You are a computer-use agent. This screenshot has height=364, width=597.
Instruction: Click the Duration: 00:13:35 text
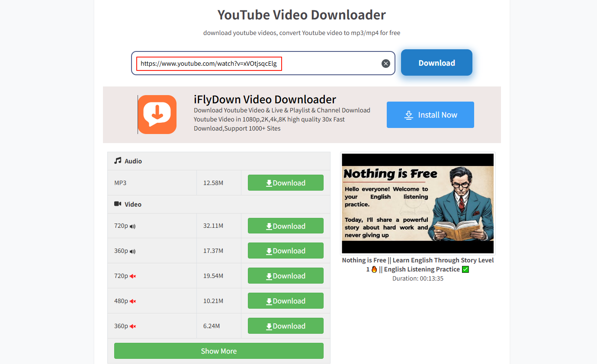click(x=418, y=278)
